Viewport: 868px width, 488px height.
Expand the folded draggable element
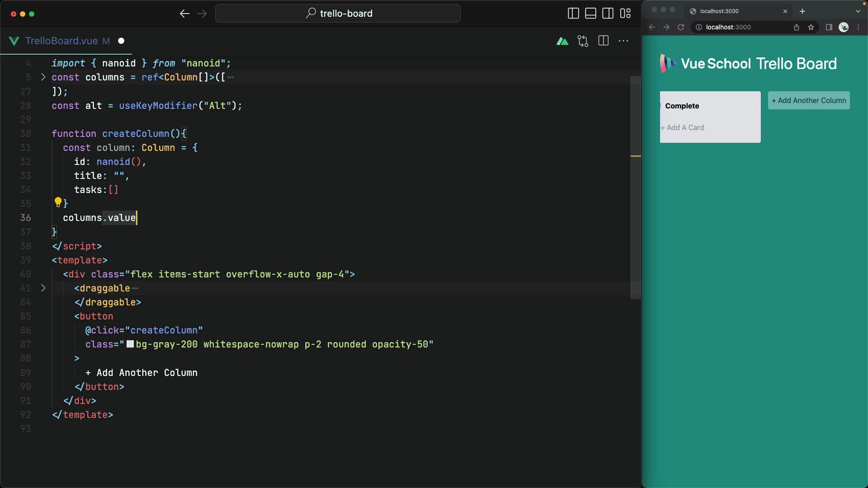click(x=43, y=288)
